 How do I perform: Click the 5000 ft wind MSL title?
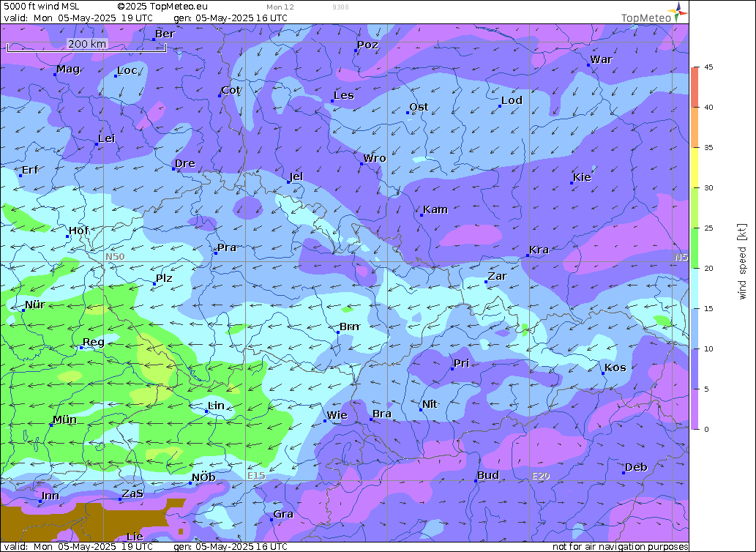click(42, 7)
